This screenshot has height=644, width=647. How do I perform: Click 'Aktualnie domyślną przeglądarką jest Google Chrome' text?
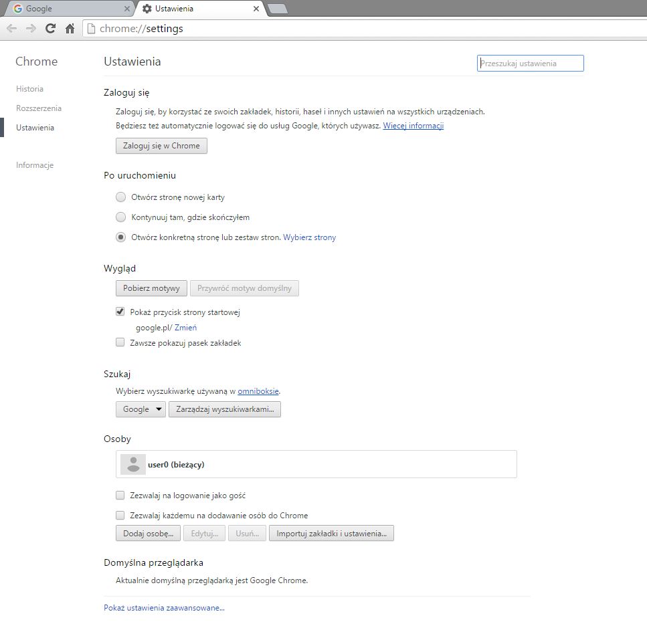(x=211, y=580)
